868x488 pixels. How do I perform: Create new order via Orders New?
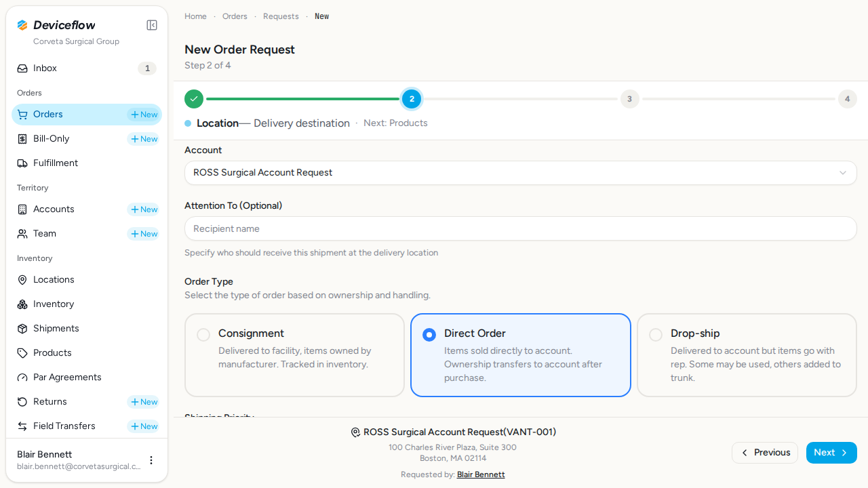click(x=143, y=115)
